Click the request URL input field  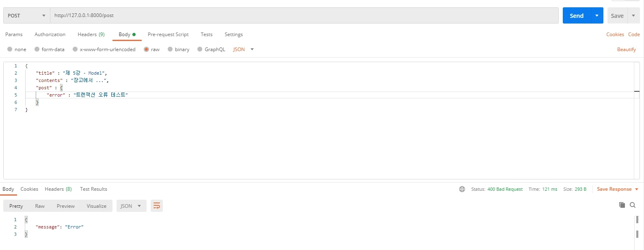[304, 15]
